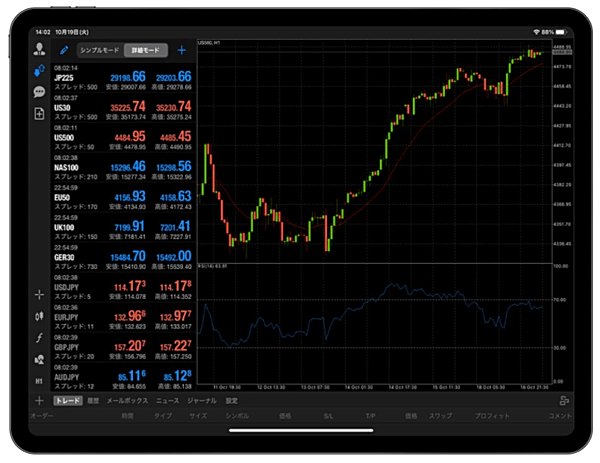
Task: Tap the 14:02 clock in the status bar
Action: 43,32
